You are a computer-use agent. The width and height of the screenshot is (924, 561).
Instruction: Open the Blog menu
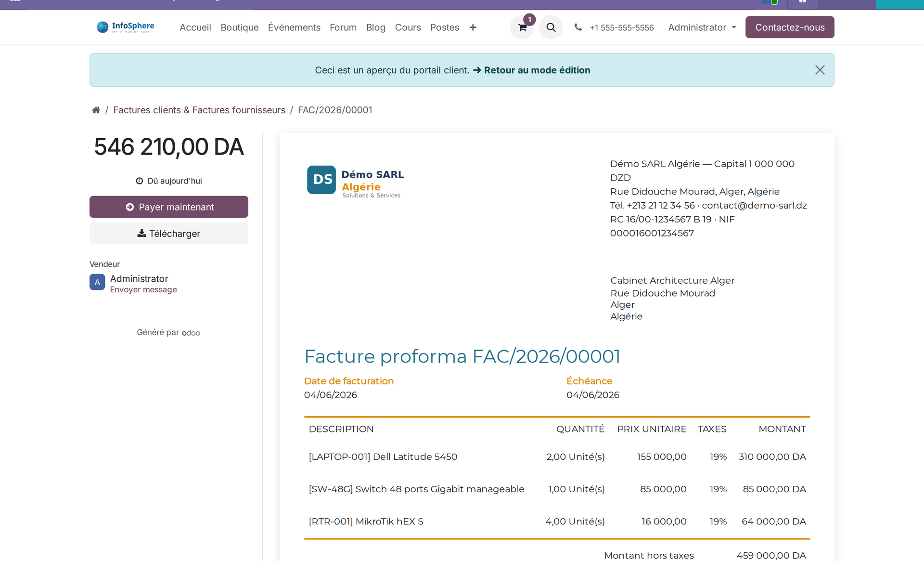pos(376,27)
